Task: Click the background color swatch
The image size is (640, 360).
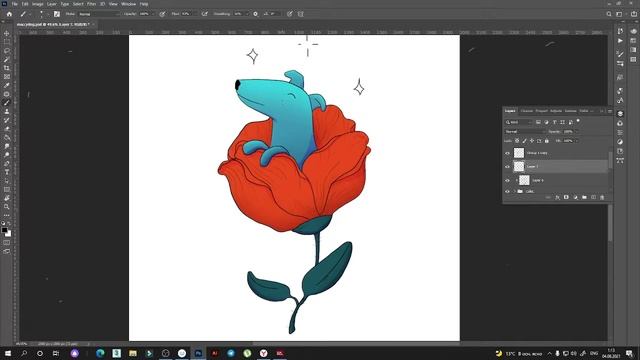Action: (x=9, y=234)
